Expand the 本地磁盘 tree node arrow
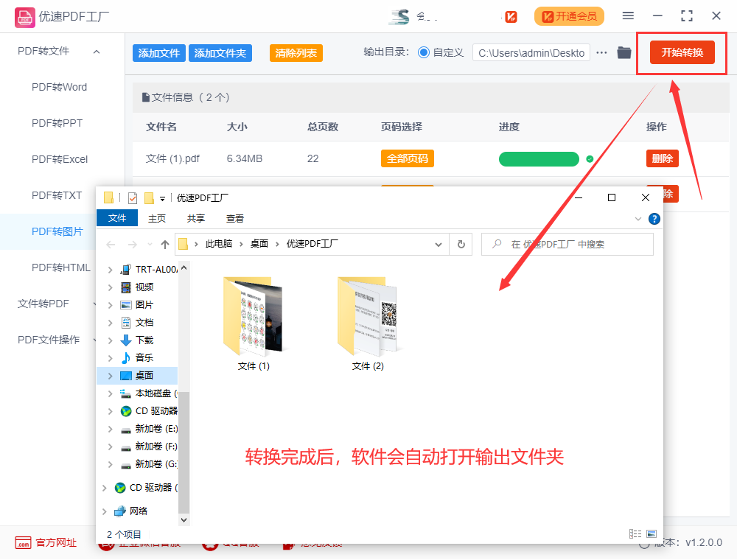The image size is (737, 560). [x=110, y=393]
